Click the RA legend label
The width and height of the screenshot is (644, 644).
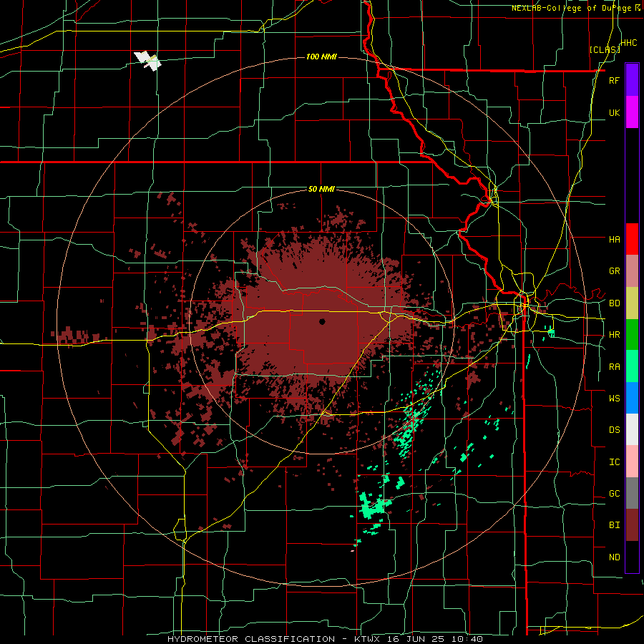click(x=614, y=367)
